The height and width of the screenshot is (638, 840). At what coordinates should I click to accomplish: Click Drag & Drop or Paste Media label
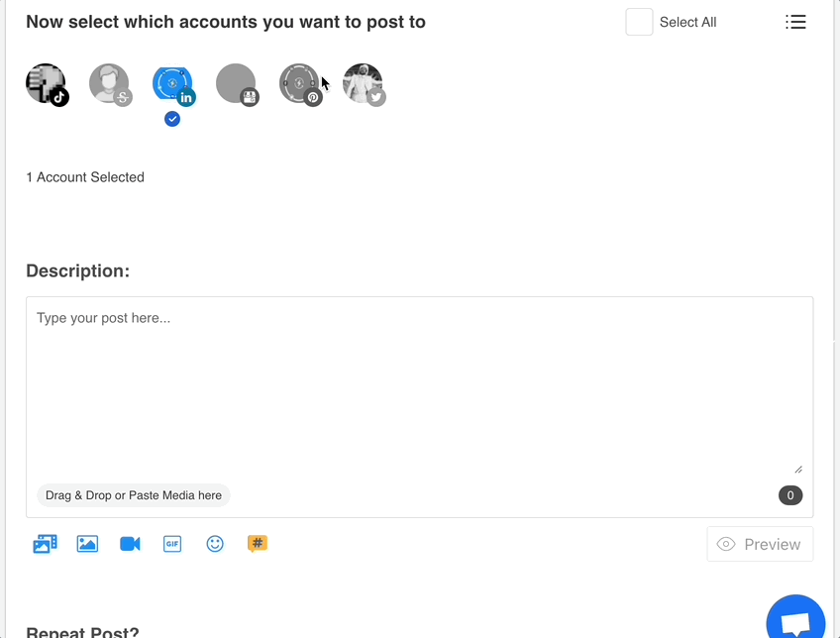coord(134,495)
